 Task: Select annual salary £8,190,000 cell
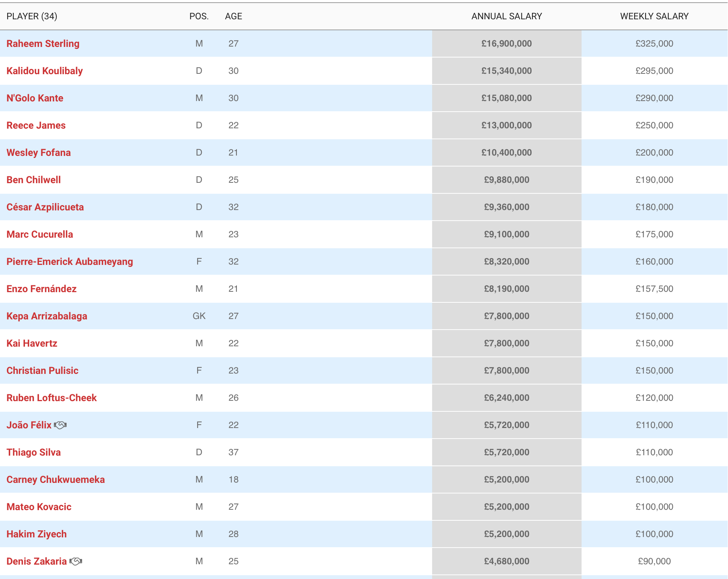coord(507,289)
